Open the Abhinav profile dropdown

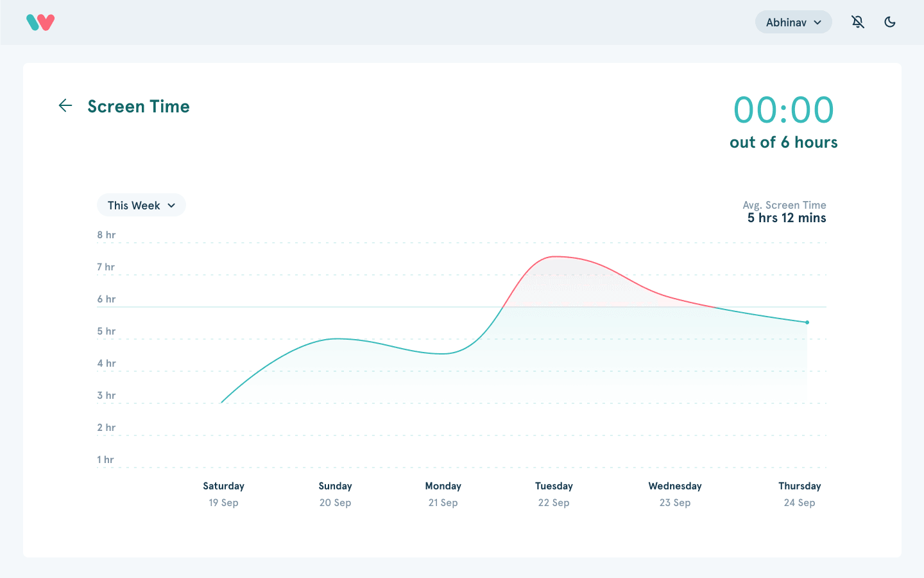[x=794, y=22]
